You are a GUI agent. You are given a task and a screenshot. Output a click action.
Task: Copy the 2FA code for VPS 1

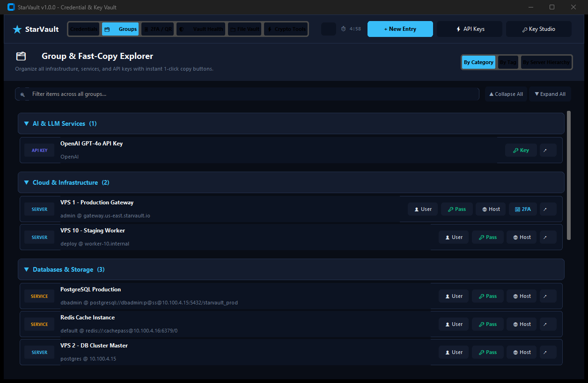[522, 209]
